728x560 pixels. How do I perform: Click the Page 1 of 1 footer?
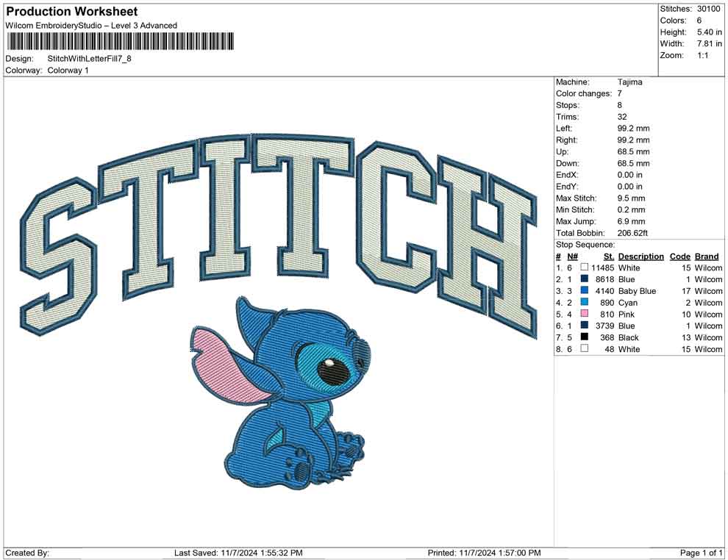click(x=702, y=553)
